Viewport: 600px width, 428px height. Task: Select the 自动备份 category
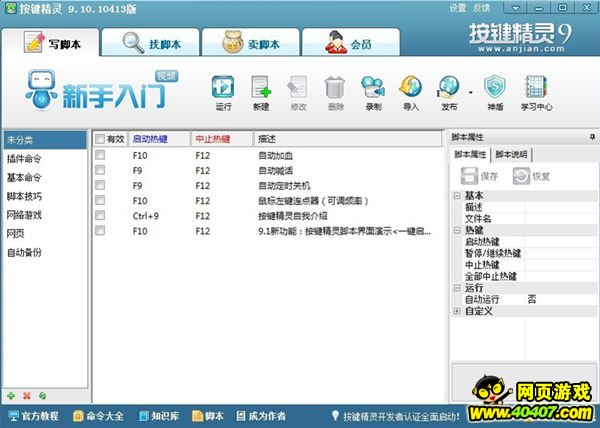(x=45, y=252)
